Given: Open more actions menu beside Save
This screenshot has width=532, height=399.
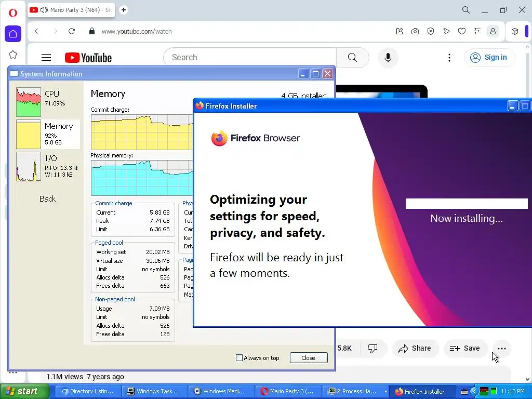Looking at the screenshot, I should coord(501,349).
